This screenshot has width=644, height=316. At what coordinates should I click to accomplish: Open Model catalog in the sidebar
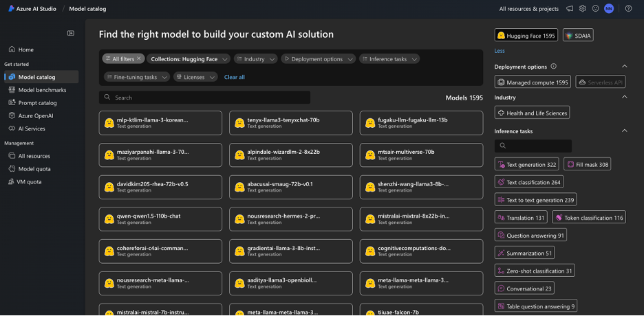[41, 77]
